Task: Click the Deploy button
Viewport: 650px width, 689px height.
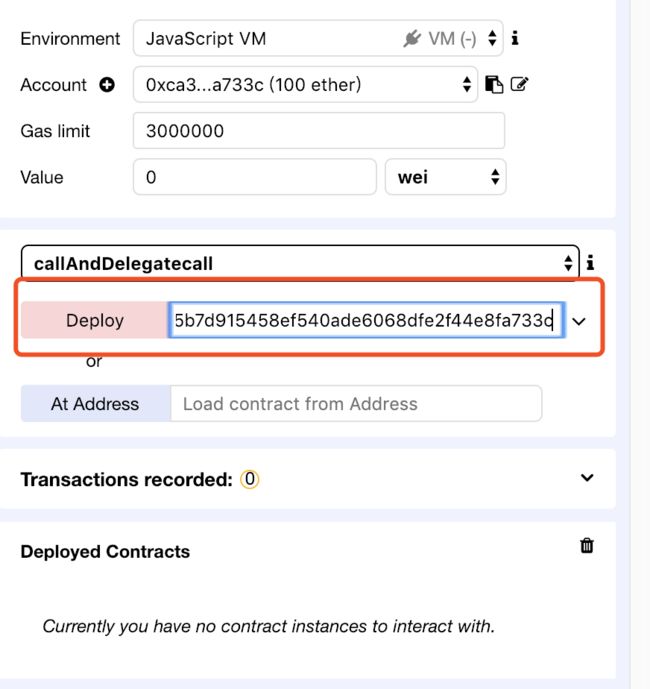Action: tap(94, 320)
